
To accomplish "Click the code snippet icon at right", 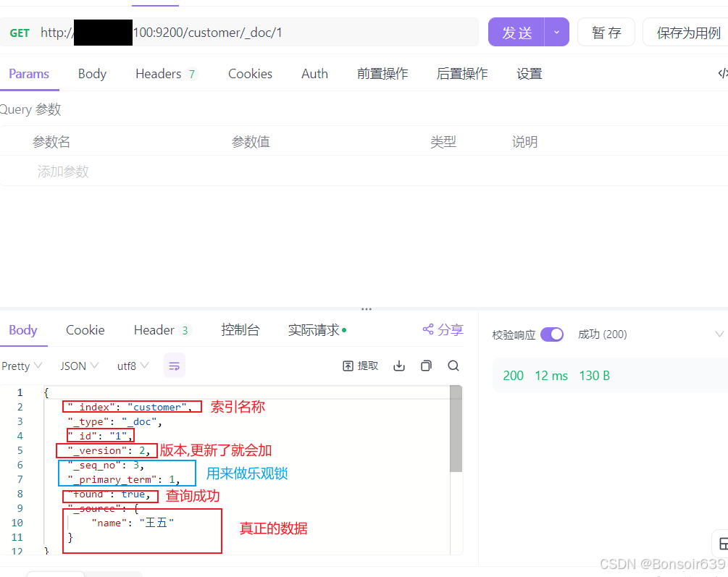I will pyautogui.click(x=722, y=73).
